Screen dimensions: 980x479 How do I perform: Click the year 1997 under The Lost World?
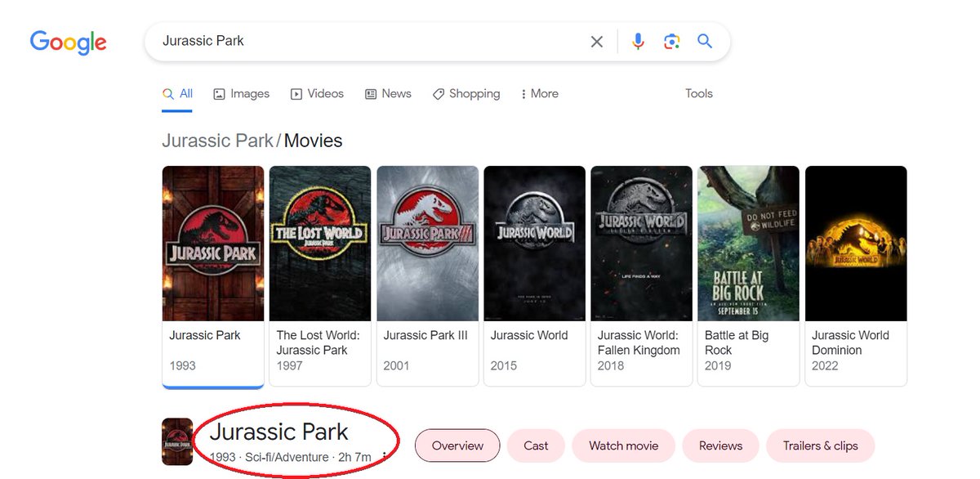tap(289, 365)
